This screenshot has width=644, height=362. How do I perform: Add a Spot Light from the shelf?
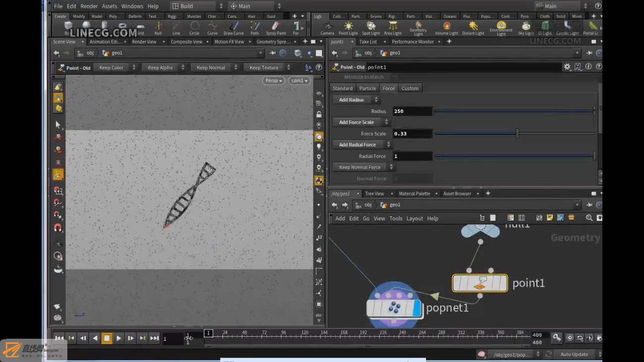coord(371,28)
